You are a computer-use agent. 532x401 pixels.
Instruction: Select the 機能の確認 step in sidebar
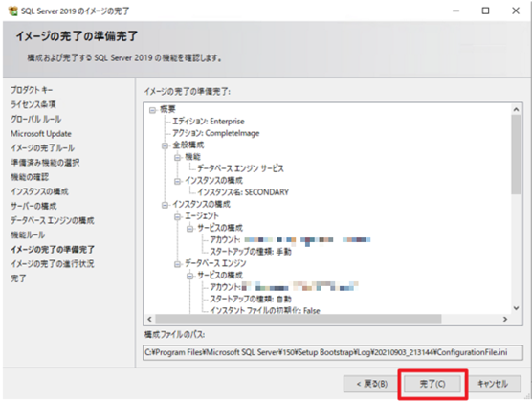pyautogui.click(x=30, y=177)
